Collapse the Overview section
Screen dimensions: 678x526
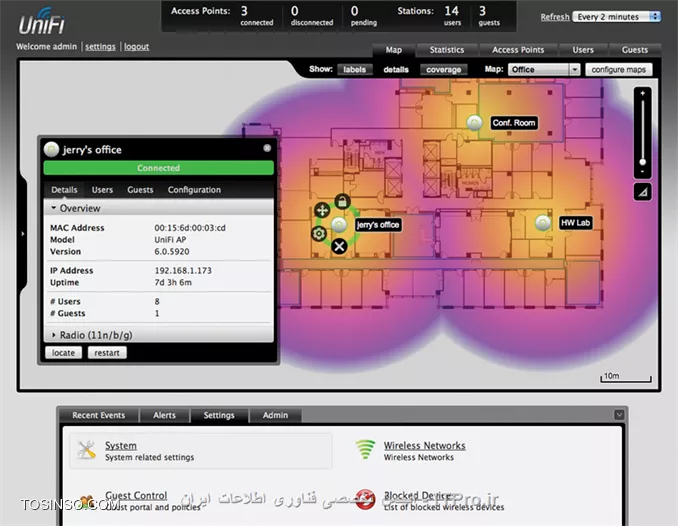tap(159, 208)
